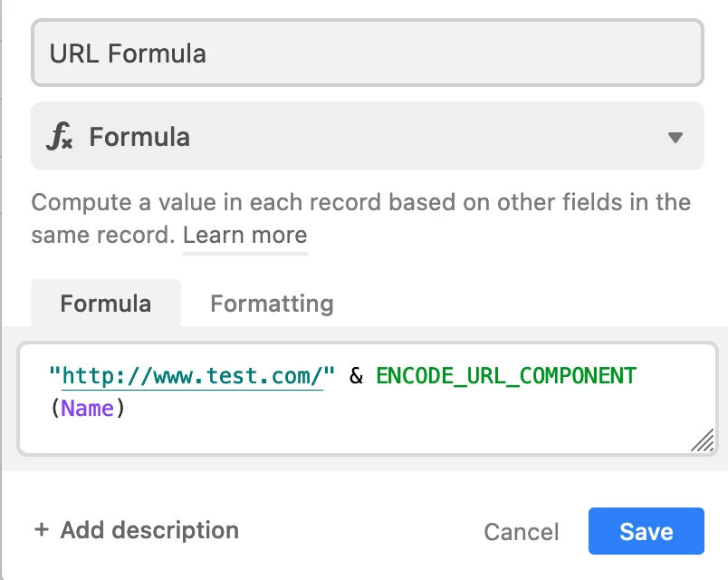Click the opening parenthesis before Name
This screenshot has height=580, width=728.
55,409
